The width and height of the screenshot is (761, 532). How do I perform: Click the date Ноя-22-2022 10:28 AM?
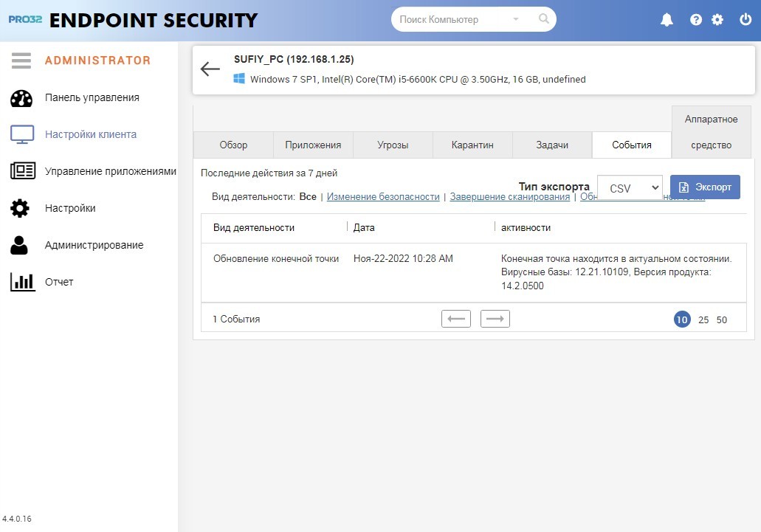(x=403, y=258)
